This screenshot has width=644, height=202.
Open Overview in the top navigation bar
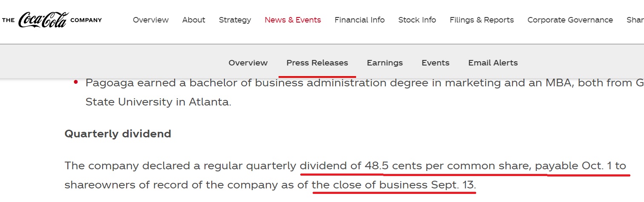pos(151,20)
